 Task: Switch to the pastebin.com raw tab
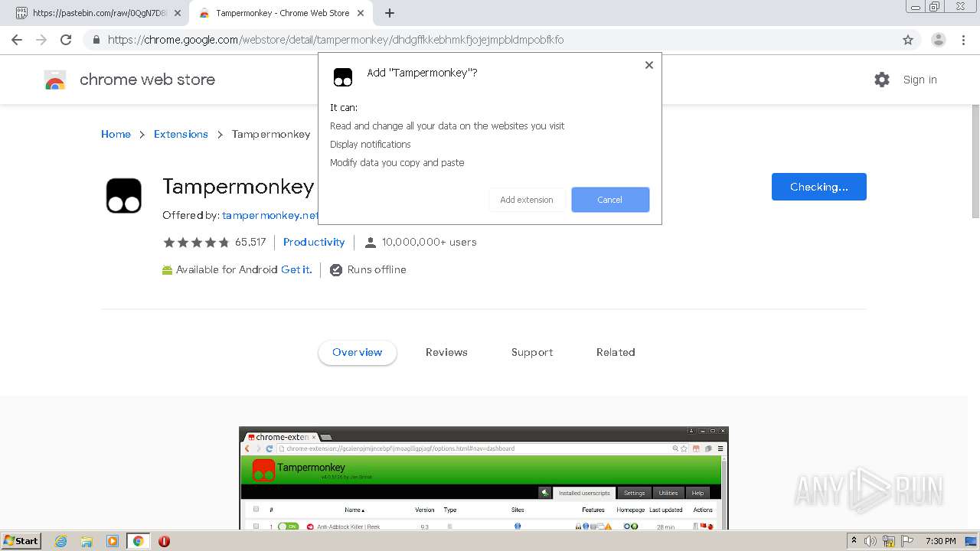pos(96,13)
